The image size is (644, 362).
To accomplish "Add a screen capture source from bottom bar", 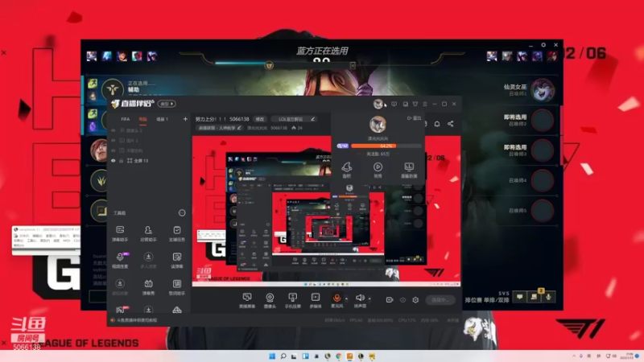I will [x=247, y=300].
